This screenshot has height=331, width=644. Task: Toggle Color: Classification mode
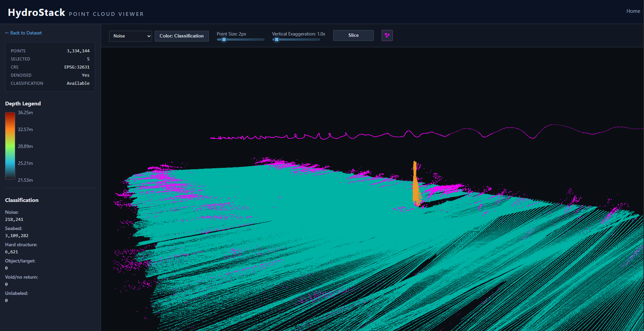click(x=181, y=36)
